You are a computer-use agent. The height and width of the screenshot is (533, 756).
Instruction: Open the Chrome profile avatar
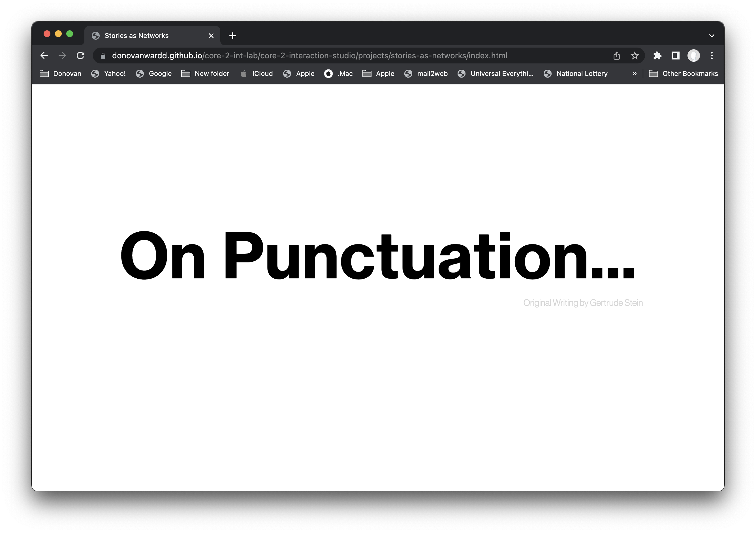point(693,56)
